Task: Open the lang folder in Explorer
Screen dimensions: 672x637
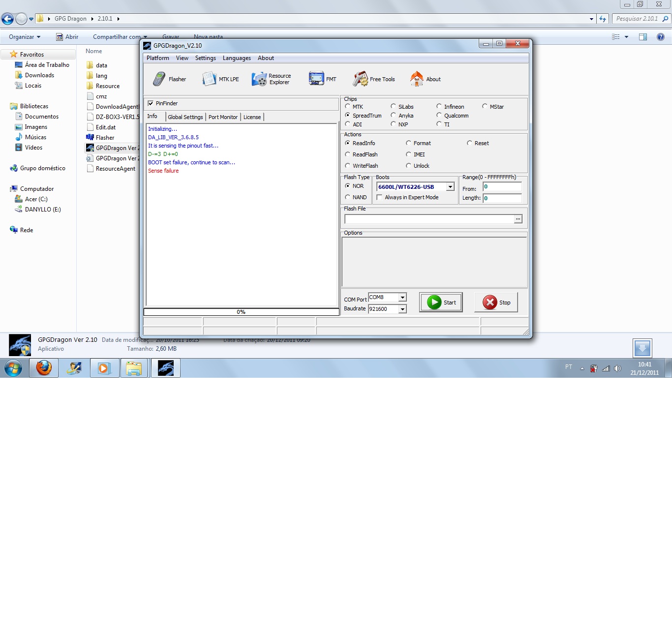Action: coord(101,76)
